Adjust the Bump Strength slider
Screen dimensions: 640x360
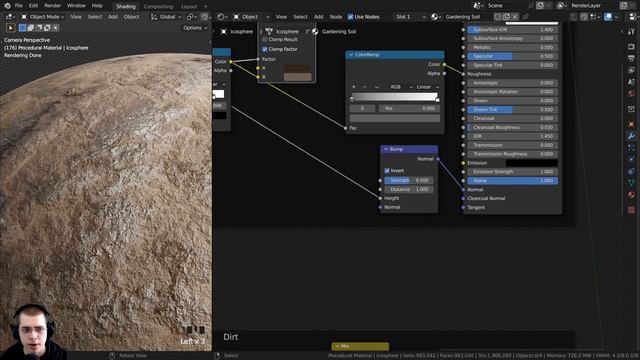[x=409, y=180]
